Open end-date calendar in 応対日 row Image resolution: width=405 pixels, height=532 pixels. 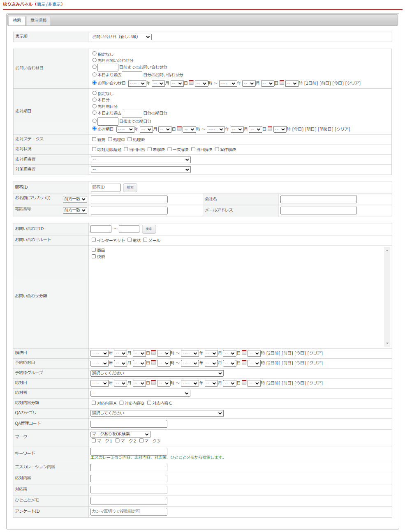click(x=244, y=382)
